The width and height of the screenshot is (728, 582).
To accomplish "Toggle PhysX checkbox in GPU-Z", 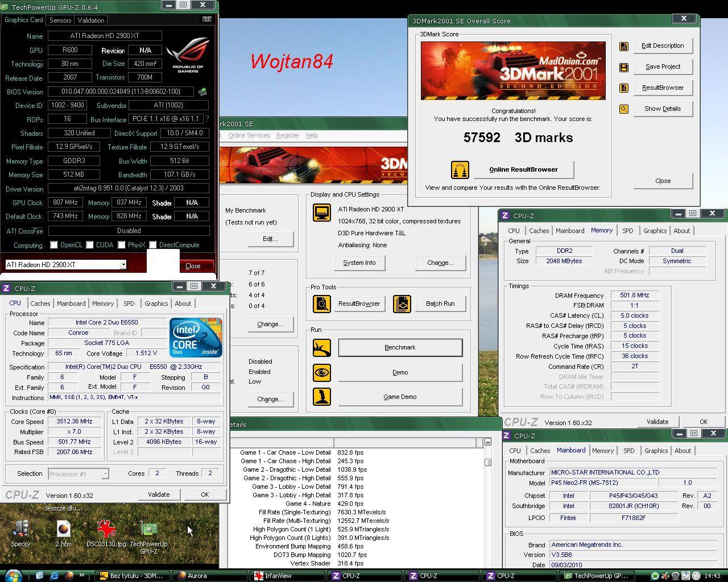I will (122, 245).
